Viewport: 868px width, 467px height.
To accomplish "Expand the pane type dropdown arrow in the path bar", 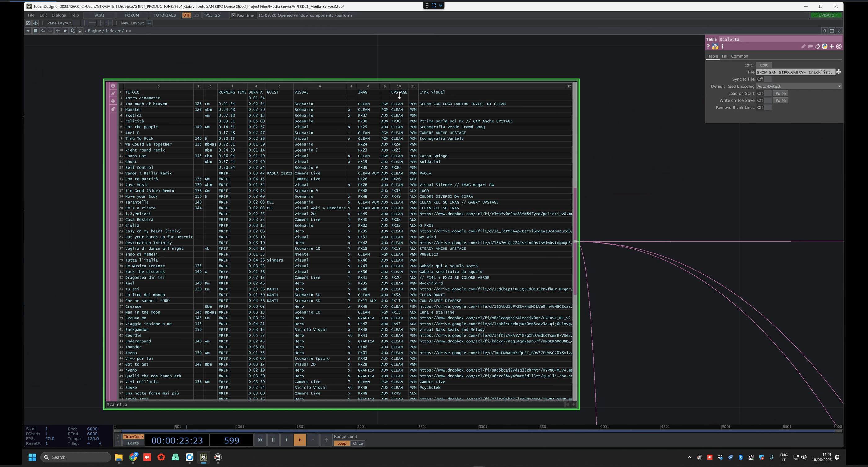I will [x=28, y=31].
